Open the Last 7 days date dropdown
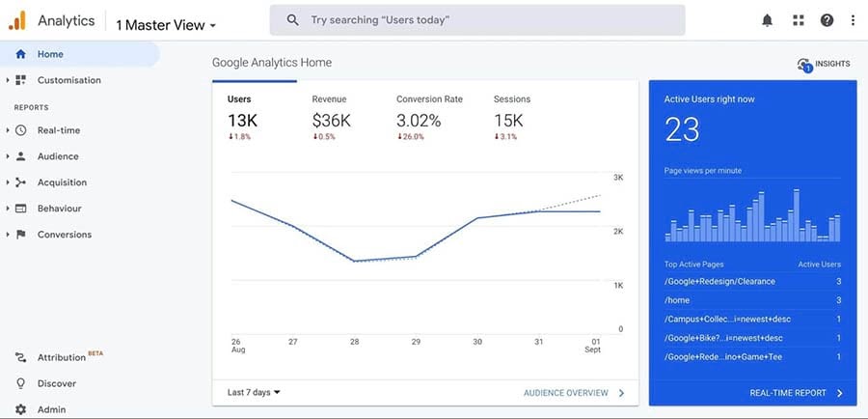The width and height of the screenshot is (868, 419). (x=254, y=393)
